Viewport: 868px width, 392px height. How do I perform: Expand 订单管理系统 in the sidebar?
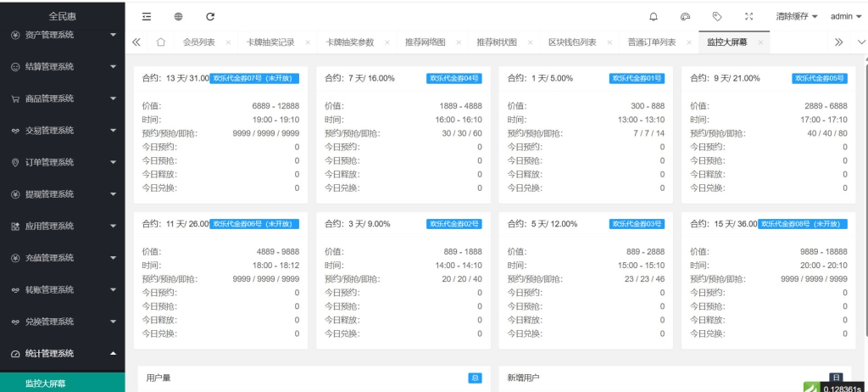click(x=62, y=162)
